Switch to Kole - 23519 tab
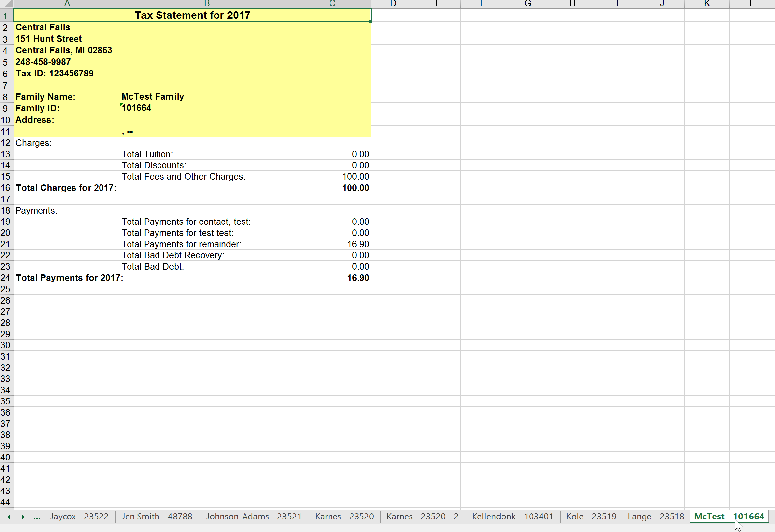 pos(591,517)
